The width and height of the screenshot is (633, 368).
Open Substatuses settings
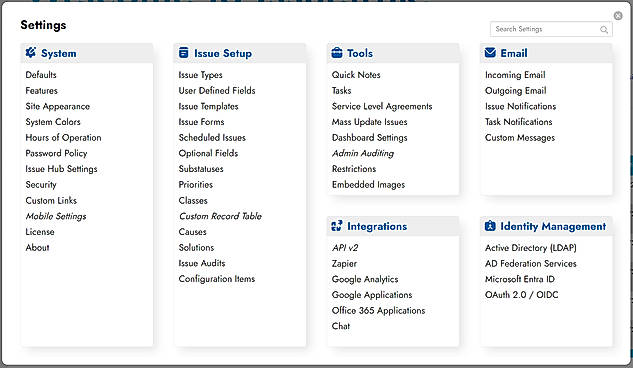(201, 169)
